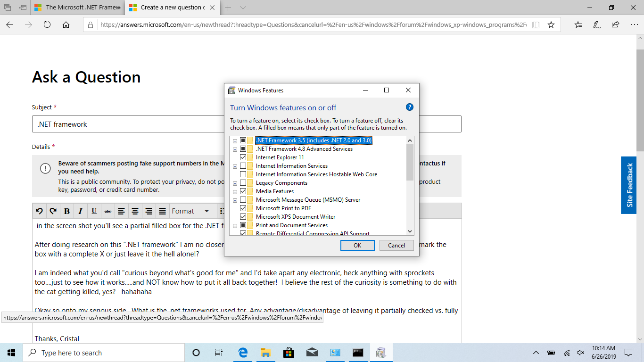644x362 pixels.
Task: Toggle Italic formatting in the editor
Action: pos(81,211)
